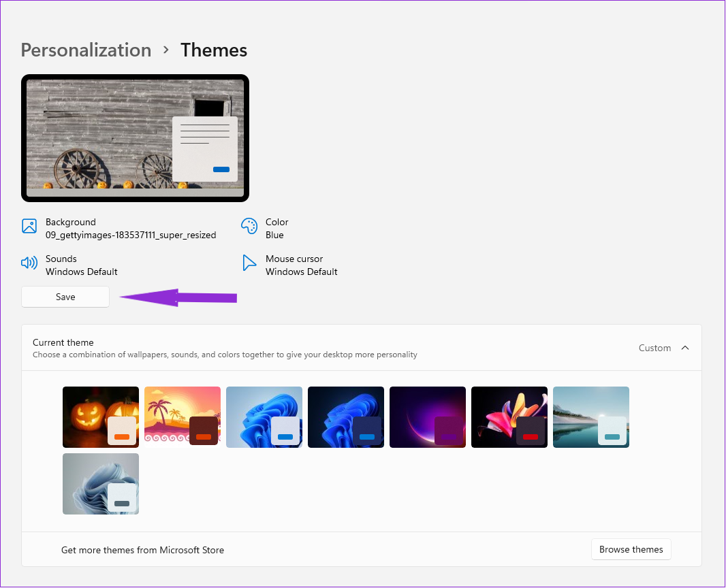The image size is (726, 588).
Task: Collapse the Current theme section
Action: 685,347
